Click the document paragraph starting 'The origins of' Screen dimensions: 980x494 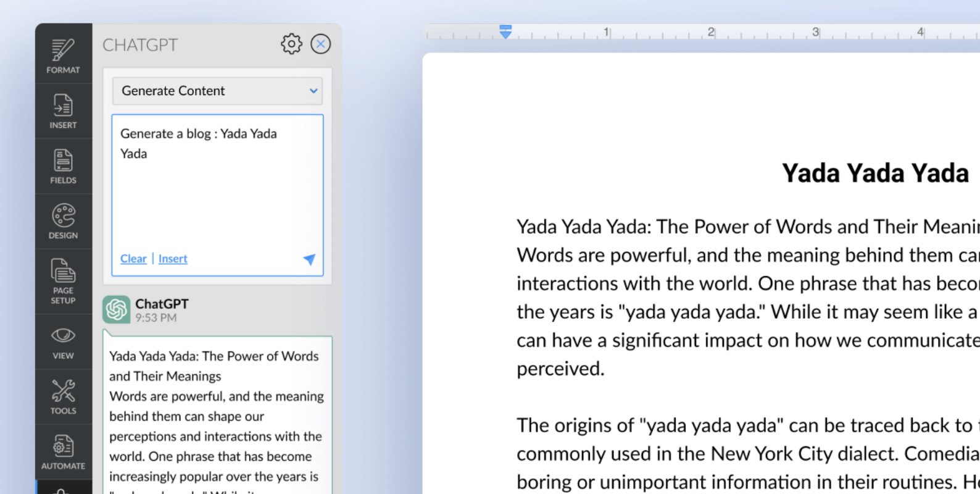[748, 454]
